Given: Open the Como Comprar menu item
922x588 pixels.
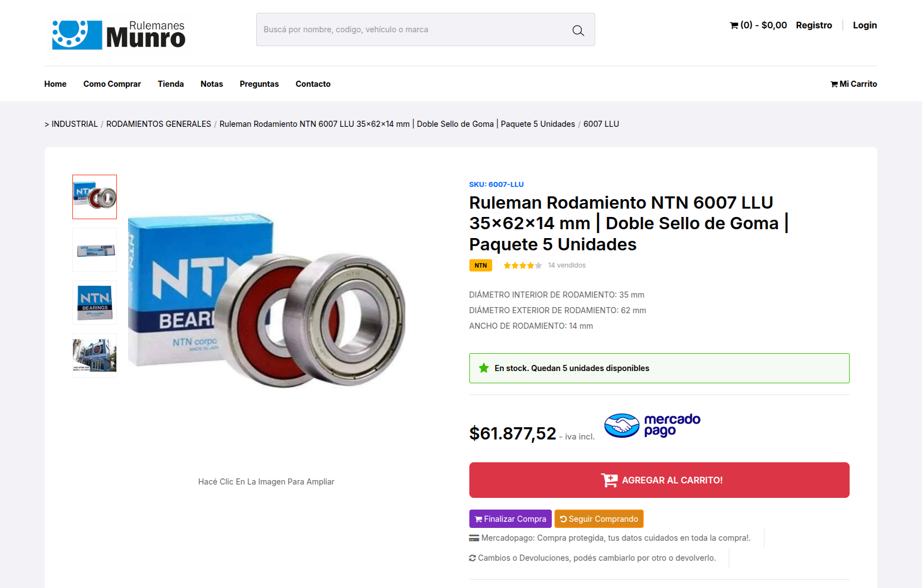Looking at the screenshot, I should click(112, 84).
